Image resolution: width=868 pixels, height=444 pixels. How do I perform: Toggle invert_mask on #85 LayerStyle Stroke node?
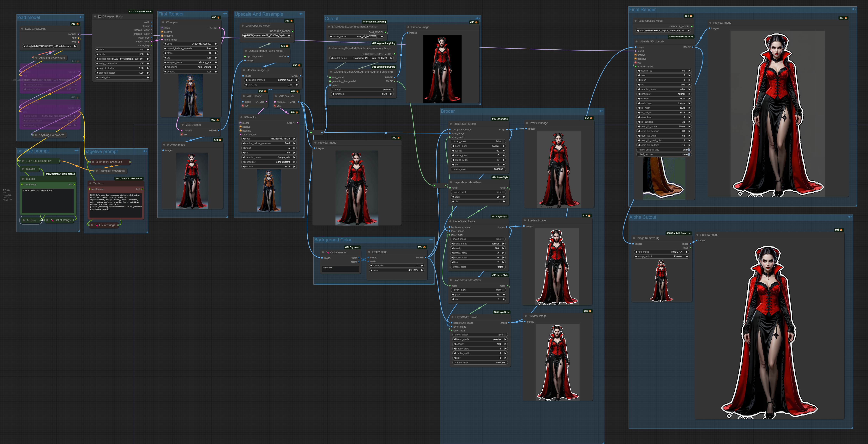click(480, 335)
